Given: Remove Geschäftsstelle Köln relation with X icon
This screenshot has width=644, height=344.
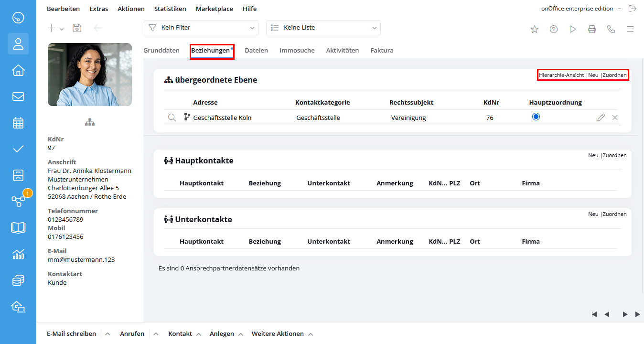Looking at the screenshot, I should (x=615, y=118).
